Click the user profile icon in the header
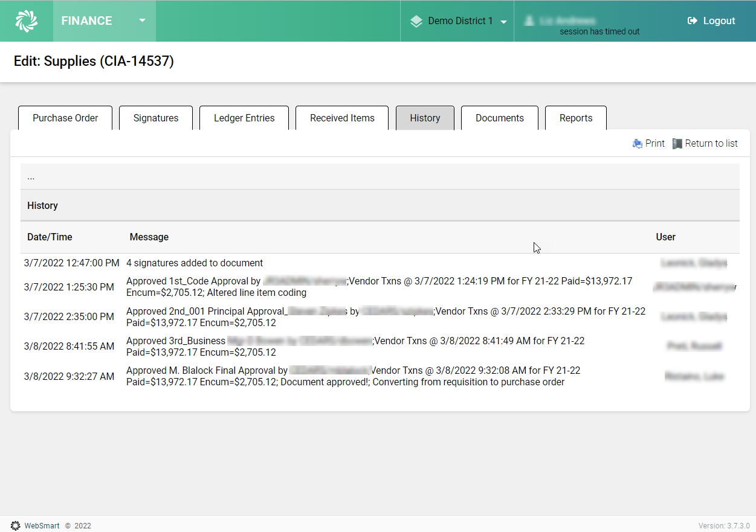The image size is (756, 532). point(529,21)
